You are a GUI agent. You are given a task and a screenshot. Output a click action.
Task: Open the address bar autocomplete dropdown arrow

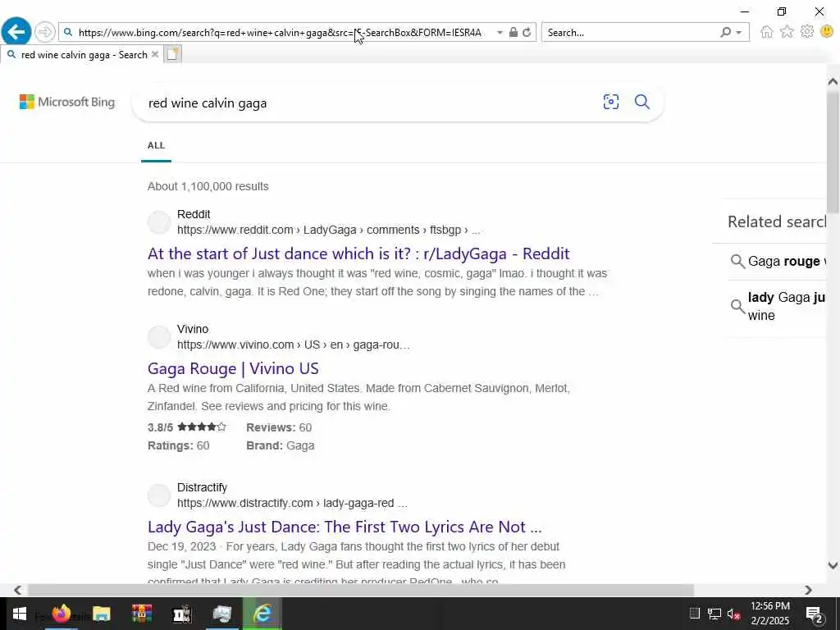coord(500,32)
